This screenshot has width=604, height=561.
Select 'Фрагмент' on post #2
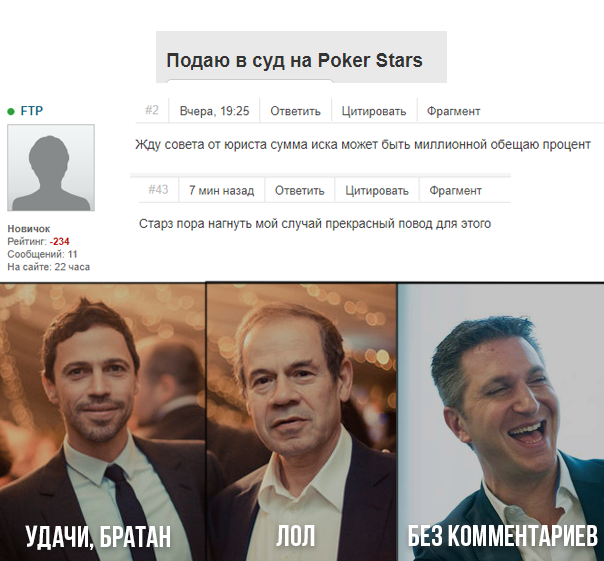(x=453, y=111)
